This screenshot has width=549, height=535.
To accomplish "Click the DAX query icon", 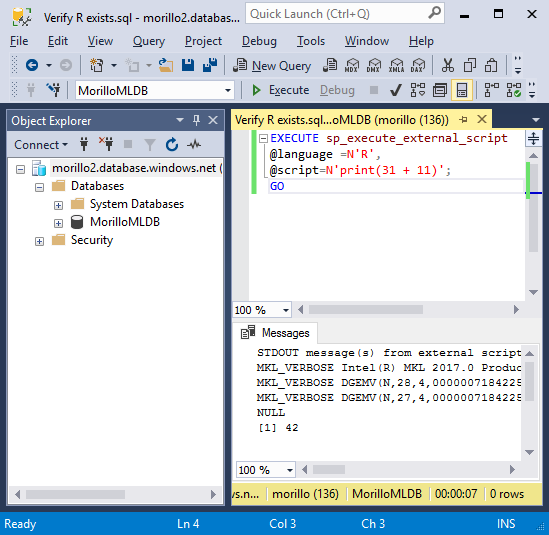I will tap(418, 65).
